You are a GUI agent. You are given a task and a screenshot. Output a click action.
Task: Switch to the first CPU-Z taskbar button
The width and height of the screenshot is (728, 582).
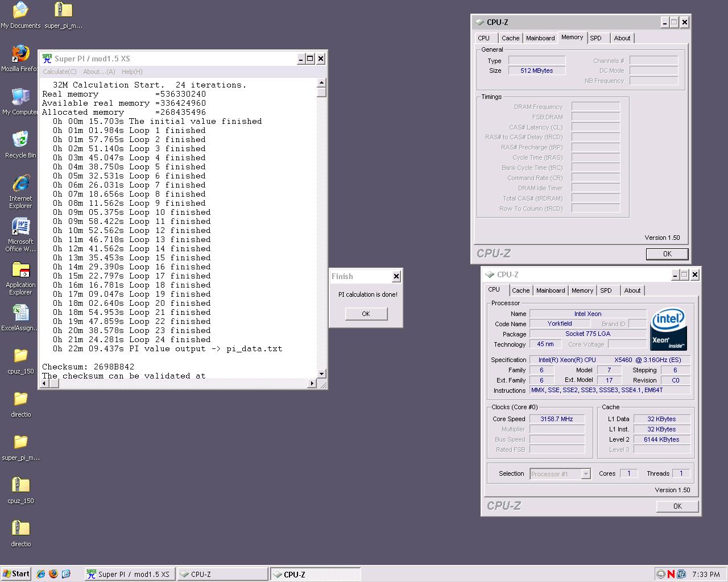pyautogui.click(x=222, y=574)
